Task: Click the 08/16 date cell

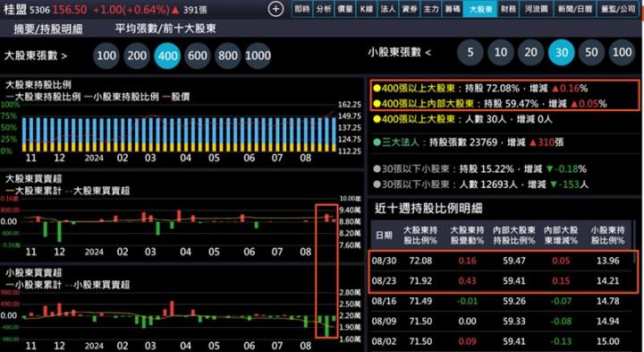Action: 384,301
